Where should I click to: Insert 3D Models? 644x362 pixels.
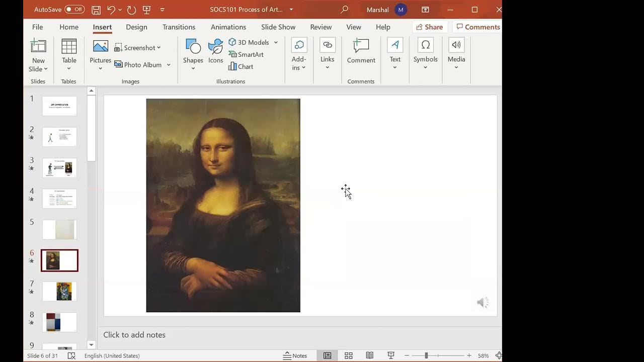tap(249, 42)
